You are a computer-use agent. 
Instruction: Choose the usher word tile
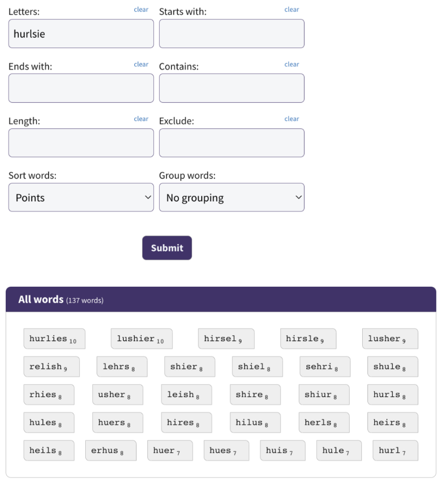(118, 395)
